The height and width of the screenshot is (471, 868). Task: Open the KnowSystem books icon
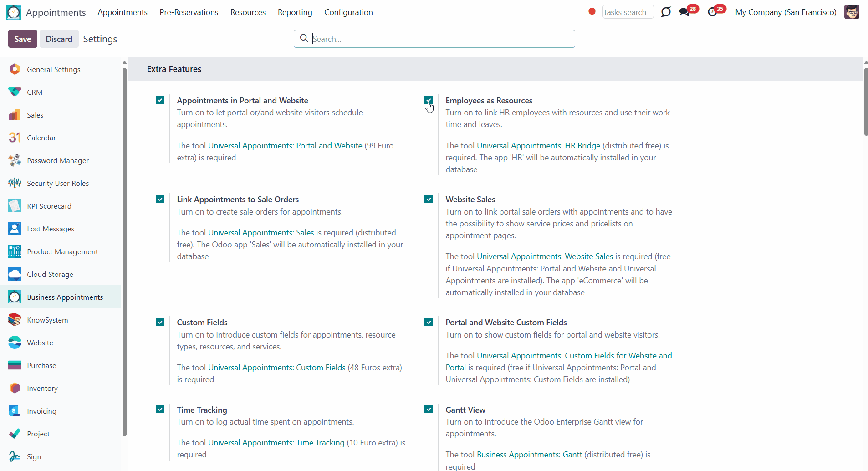click(15, 320)
